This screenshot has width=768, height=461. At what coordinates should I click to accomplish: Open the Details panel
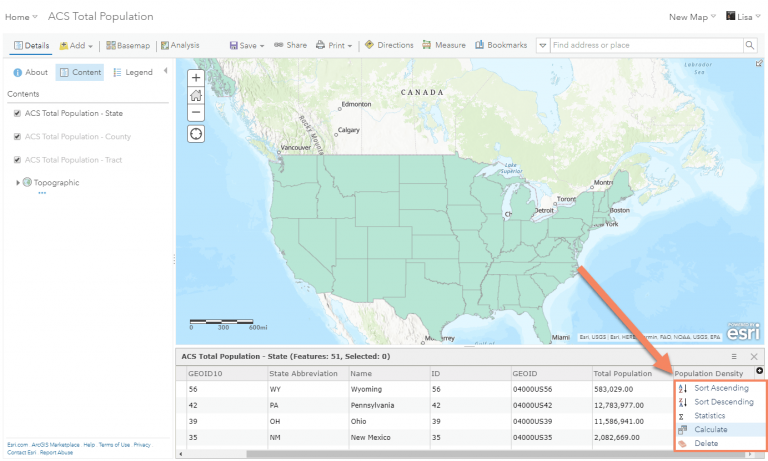point(32,46)
